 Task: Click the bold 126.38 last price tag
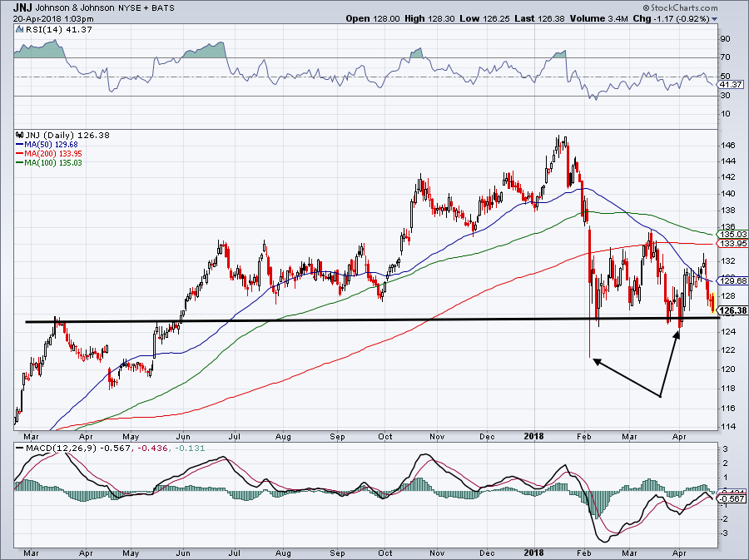coord(733,311)
